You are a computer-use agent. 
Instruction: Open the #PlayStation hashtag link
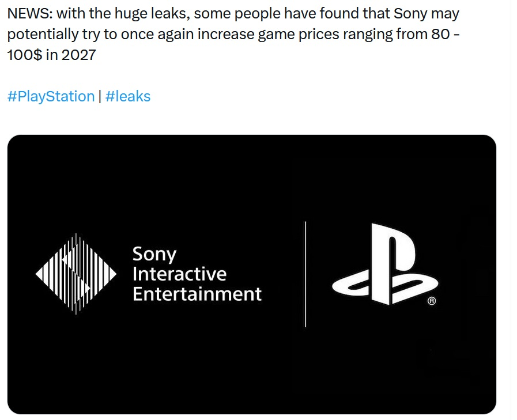click(51, 97)
